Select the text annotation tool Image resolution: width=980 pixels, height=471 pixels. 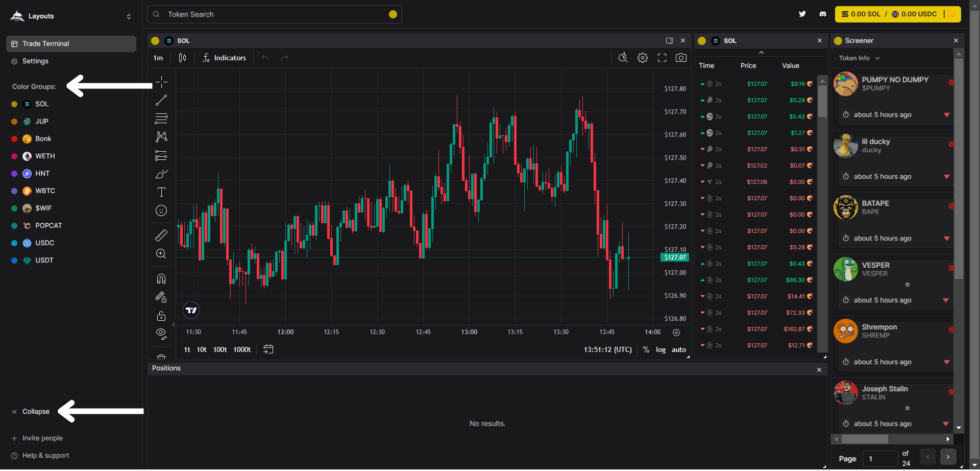tap(161, 192)
